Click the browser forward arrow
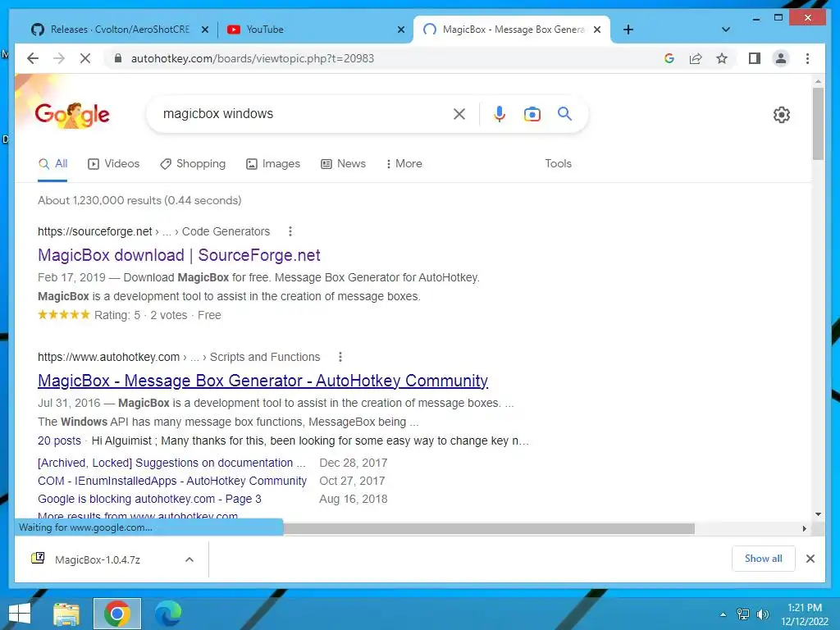840x630 pixels. coord(59,58)
